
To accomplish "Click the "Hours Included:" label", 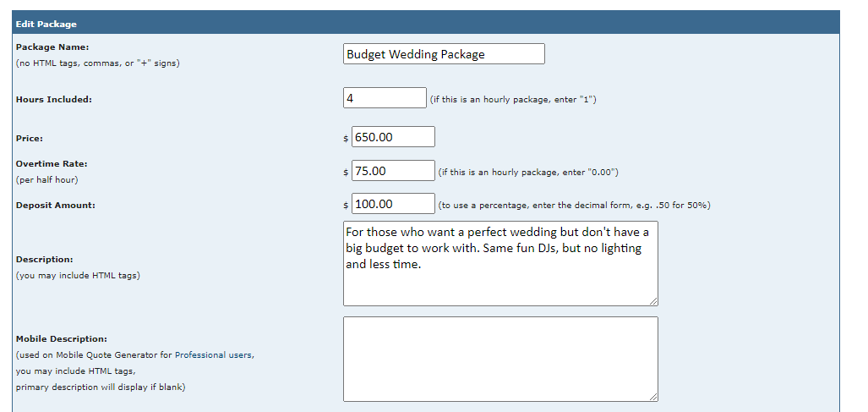I will click(x=54, y=99).
